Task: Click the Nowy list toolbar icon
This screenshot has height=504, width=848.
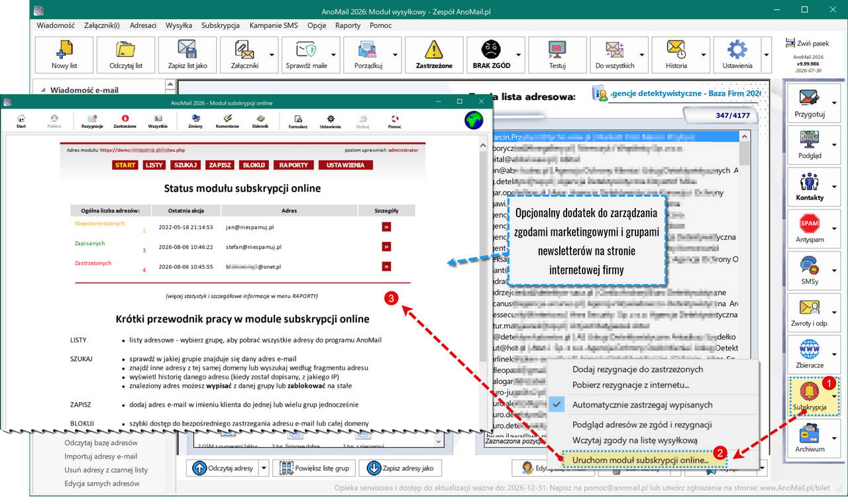Action: (64, 55)
